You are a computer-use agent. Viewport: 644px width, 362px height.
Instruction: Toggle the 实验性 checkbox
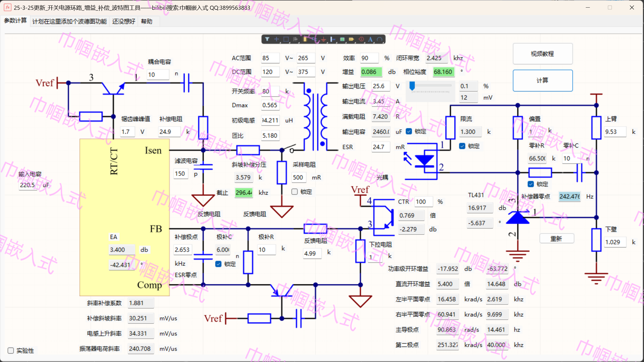coord(11,351)
